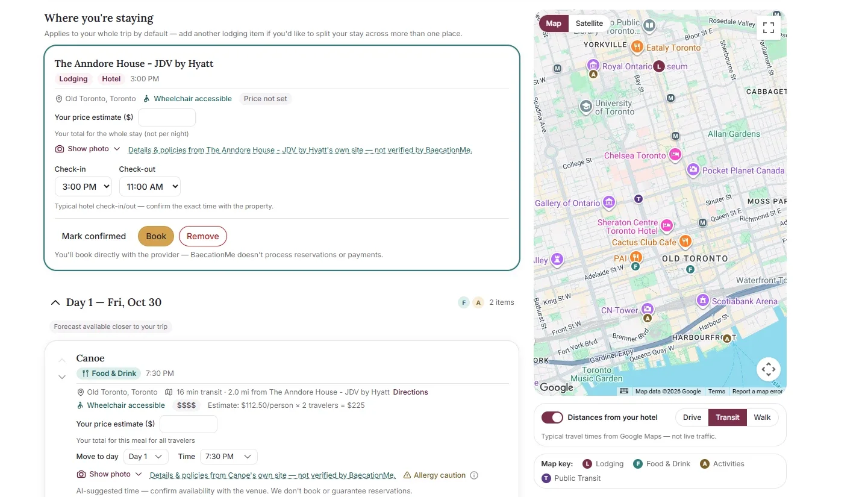Select the Transit travel mode
The image size is (868, 497).
[728, 417]
